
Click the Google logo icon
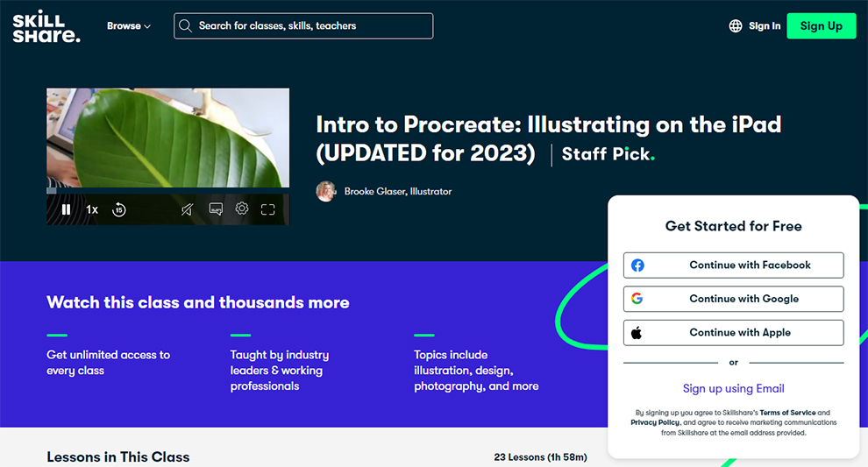click(x=637, y=299)
